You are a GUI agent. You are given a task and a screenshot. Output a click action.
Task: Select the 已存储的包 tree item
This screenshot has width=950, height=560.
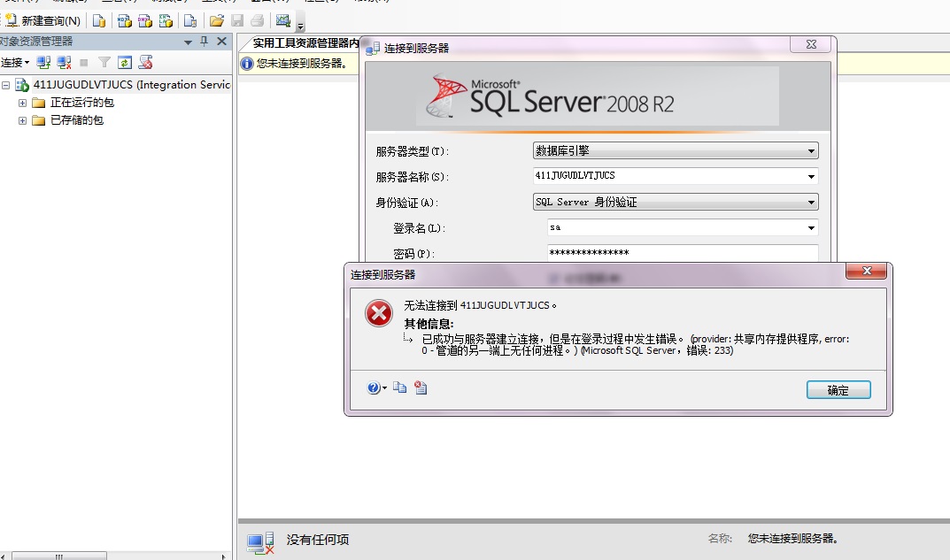pos(76,119)
